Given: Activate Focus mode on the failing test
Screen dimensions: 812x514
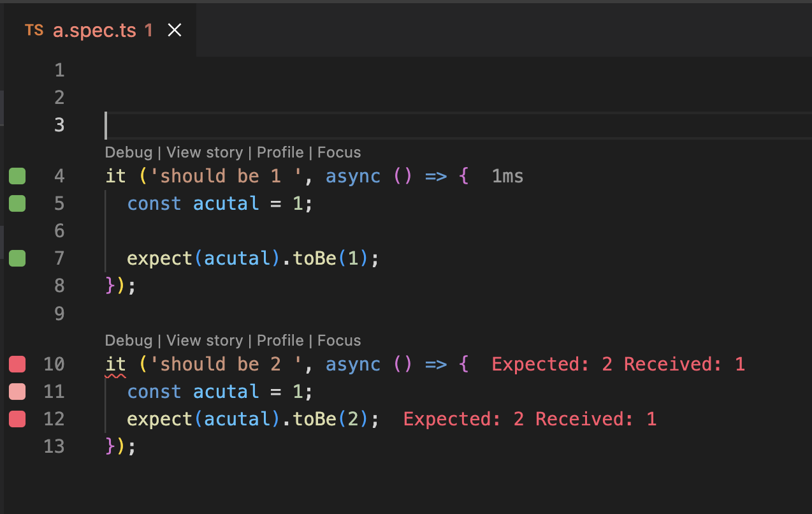Looking at the screenshot, I should tap(338, 340).
